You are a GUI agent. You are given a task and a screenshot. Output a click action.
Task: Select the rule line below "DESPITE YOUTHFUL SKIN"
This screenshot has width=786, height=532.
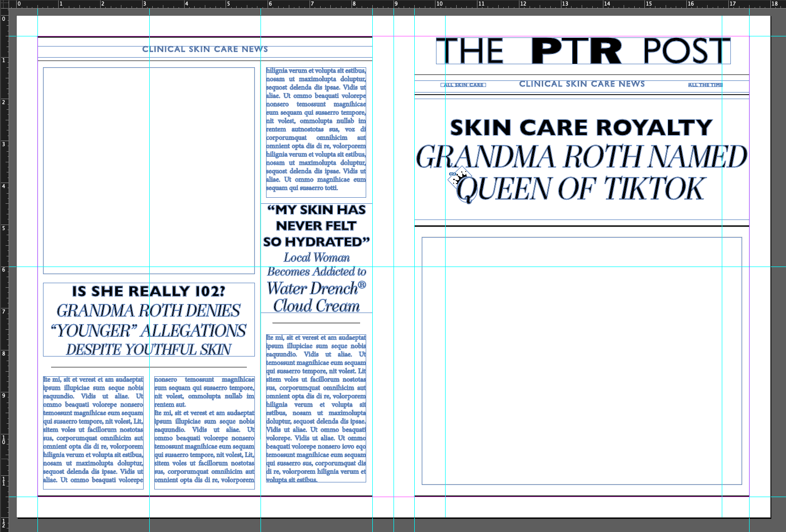[x=149, y=367]
